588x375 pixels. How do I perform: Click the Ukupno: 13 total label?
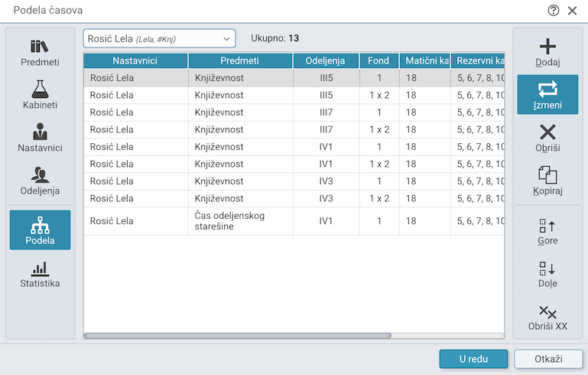(275, 38)
